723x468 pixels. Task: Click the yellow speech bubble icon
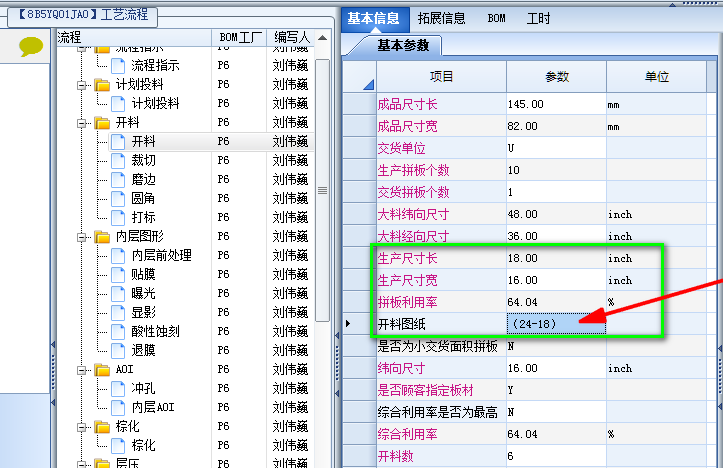[31, 47]
